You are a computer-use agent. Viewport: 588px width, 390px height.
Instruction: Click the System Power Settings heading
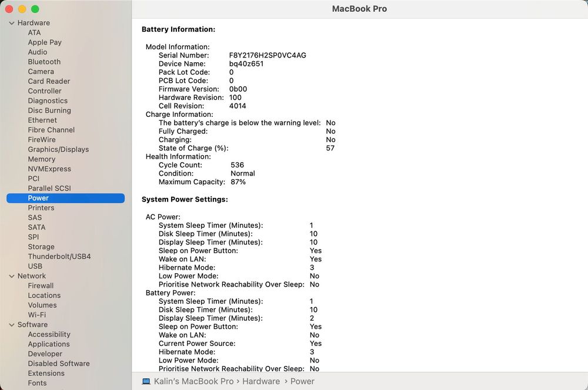point(185,199)
